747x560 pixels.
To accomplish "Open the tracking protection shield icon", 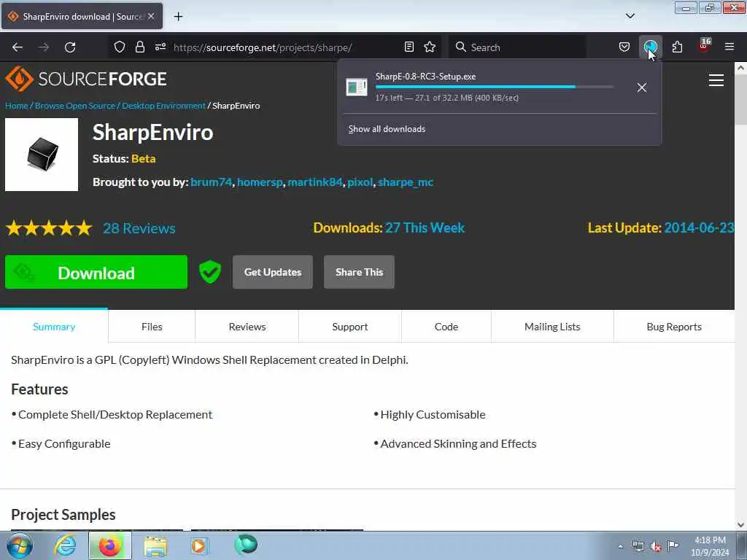I will (x=120, y=47).
